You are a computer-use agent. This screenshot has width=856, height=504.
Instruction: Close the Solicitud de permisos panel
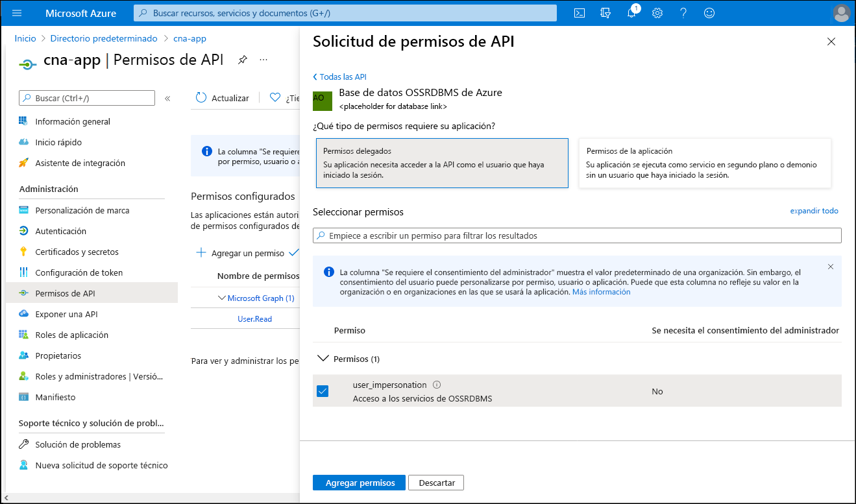pyautogui.click(x=831, y=42)
